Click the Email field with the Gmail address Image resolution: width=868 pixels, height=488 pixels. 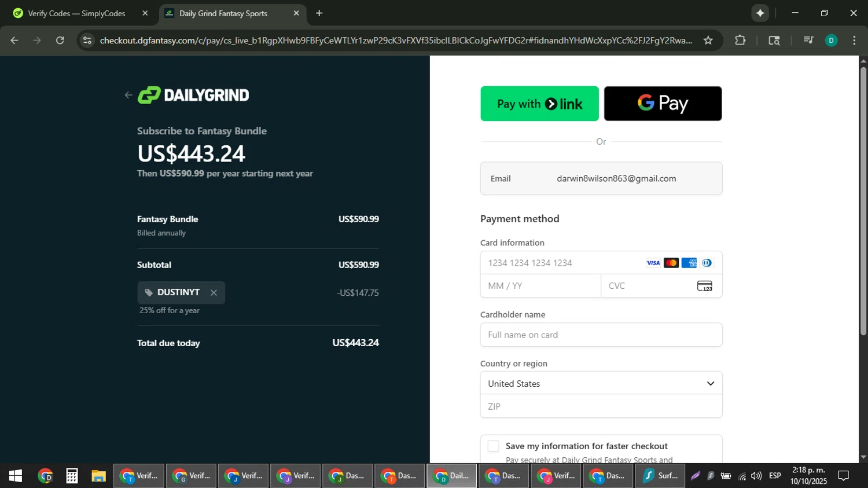tap(601, 178)
